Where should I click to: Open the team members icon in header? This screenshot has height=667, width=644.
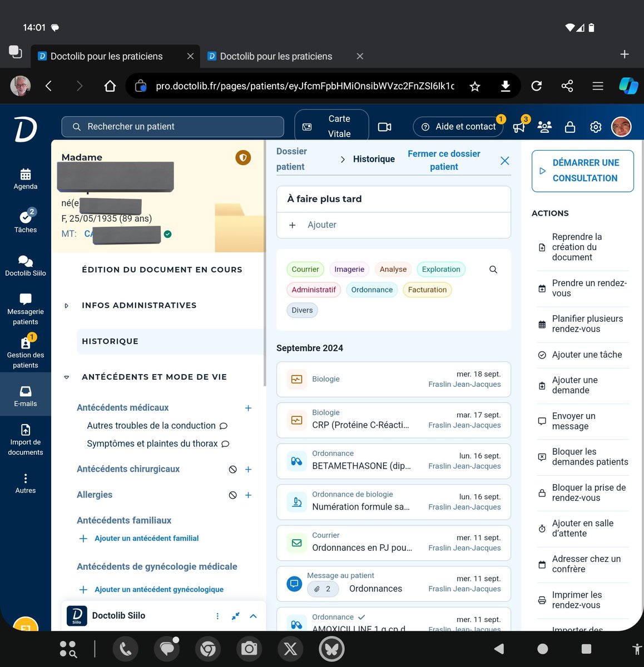pyautogui.click(x=544, y=127)
